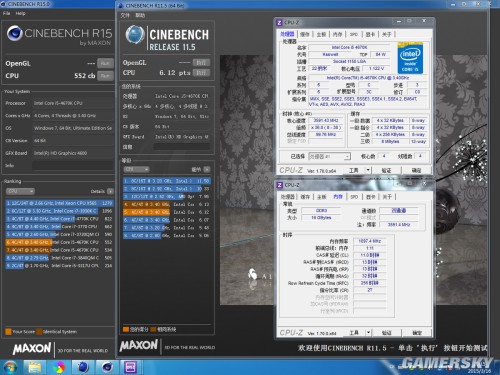The height and width of the screenshot is (375, 500).
Task: Select the top ranking entry 12C/24T Xeon
Action: [59, 203]
